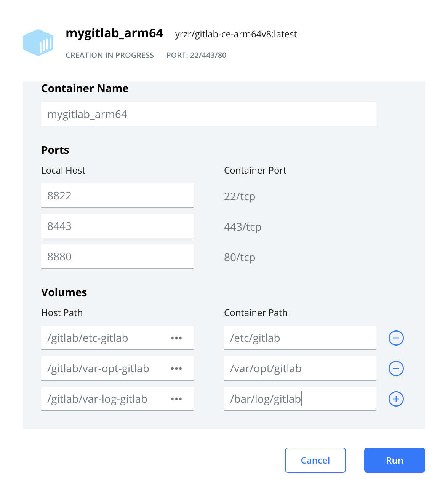The height and width of the screenshot is (491, 448).
Task: Select the Container Name input field
Action: (x=208, y=114)
